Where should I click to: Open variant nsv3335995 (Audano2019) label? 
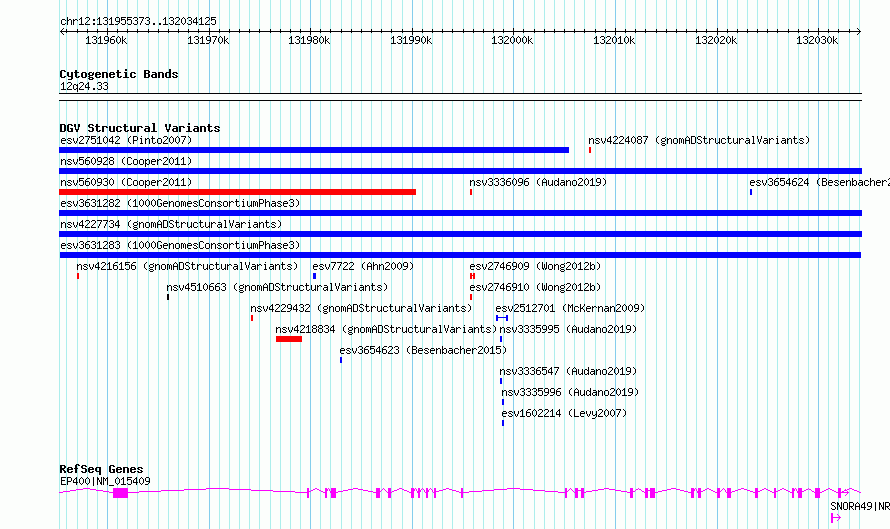[x=568, y=329]
